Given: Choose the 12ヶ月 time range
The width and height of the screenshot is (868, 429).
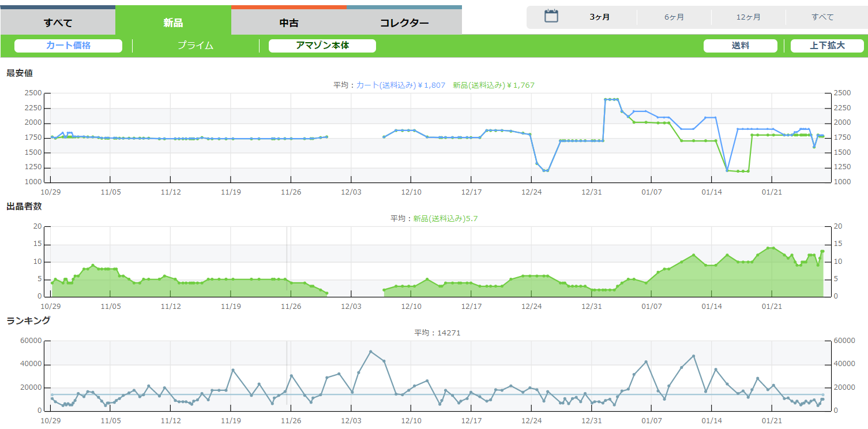Looking at the screenshot, I should [x=749, y=17].
